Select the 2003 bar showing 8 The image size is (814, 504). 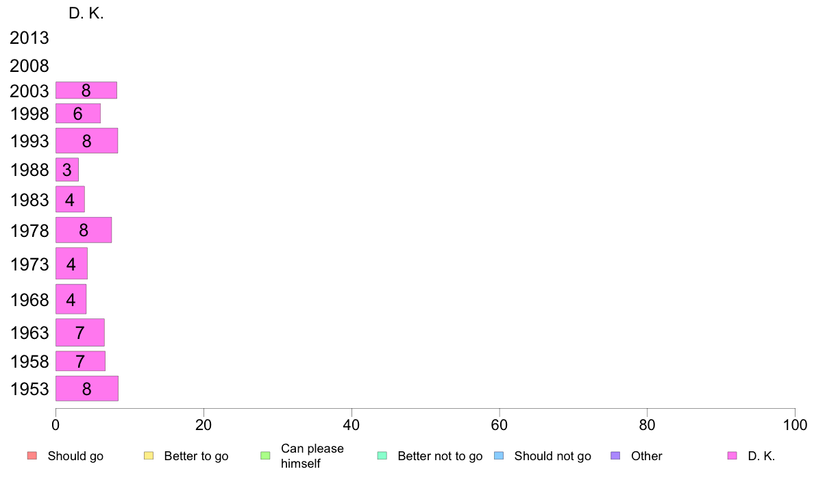click(86, 90)
